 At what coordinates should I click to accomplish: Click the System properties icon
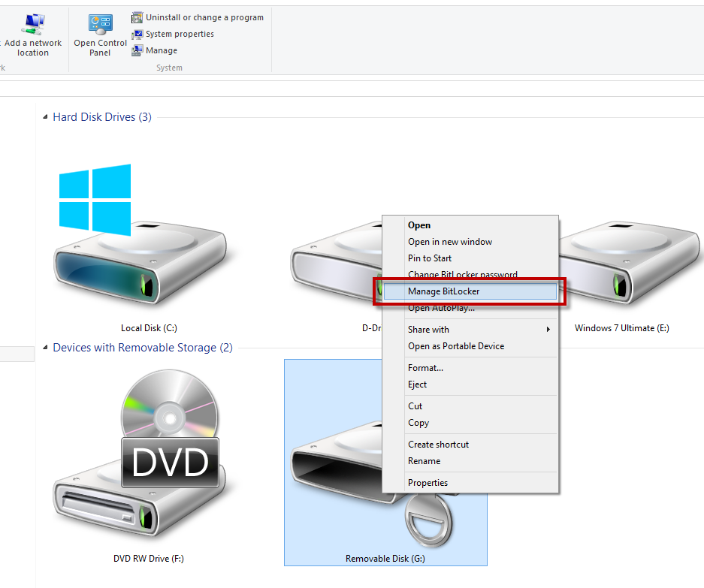(x=137, y=34)
